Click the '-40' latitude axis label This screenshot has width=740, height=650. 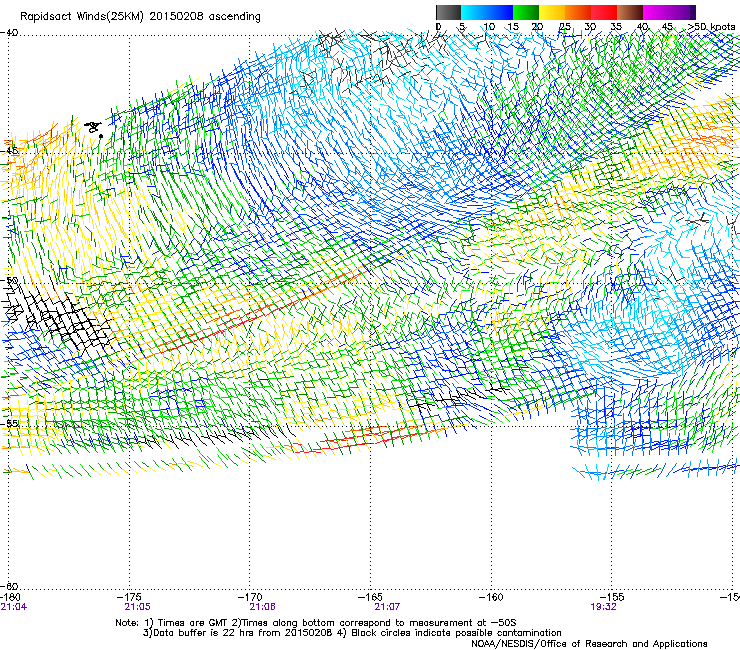pyautogui.click(x=9, y=33)
